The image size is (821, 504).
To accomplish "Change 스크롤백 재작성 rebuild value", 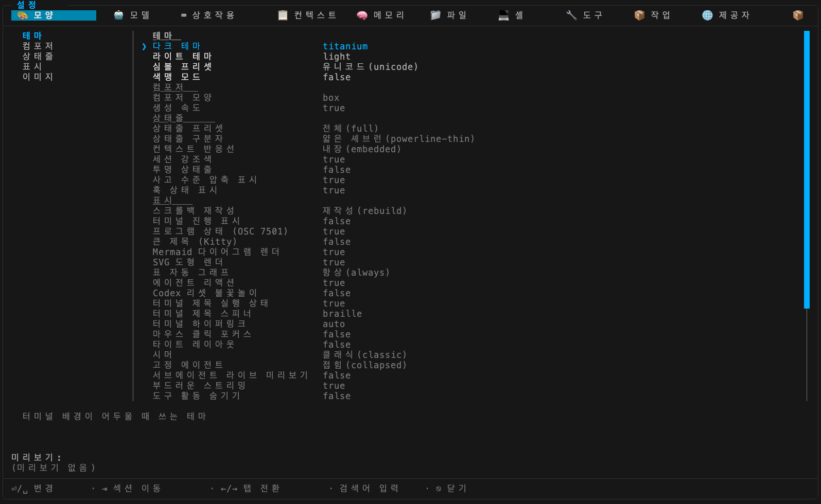I will (x=365, y=211).
